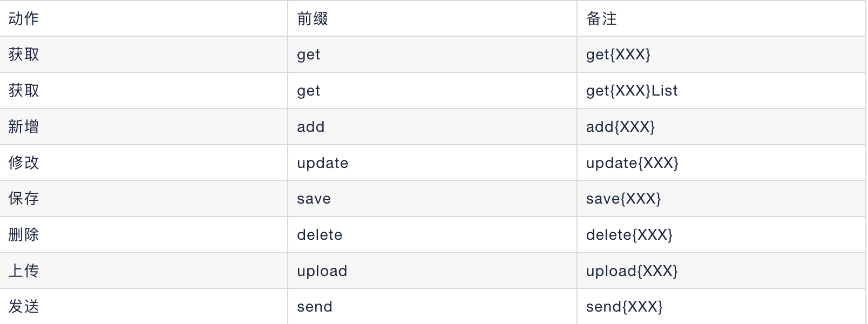Click the update prefix cell
This screenshot has width=868, height=324.
(x=322, y=163)
